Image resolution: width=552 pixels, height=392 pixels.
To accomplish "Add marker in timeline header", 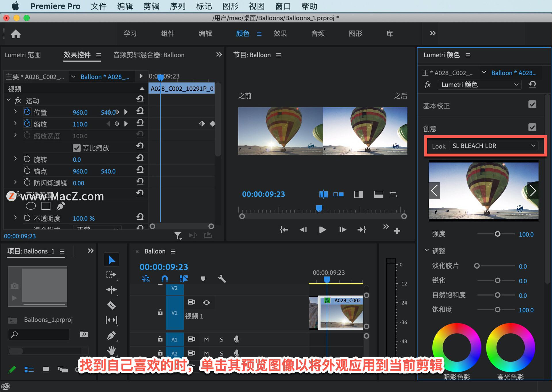I will (203, 278).
